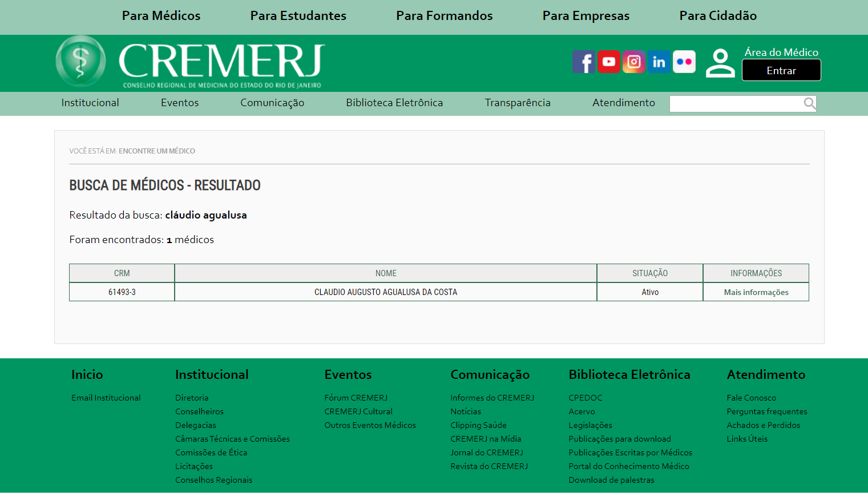Select CRM number 61493-3 cell
Viewport: 868px width, 493px height.
tap(122, 292)
